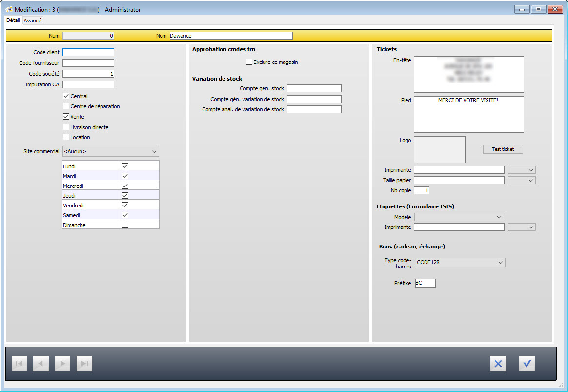Viewport: 568px width, 392px height.
Task: Uncheck the Livraison directe option
Action: click(x=66, y=127)
